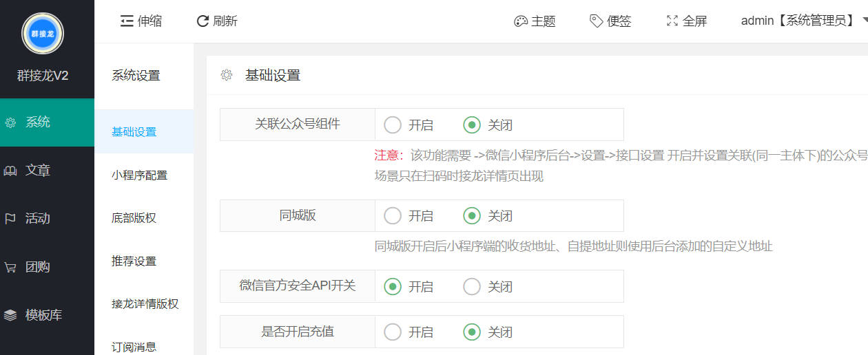The height and width of the screenshot is (355, 868).
Task: Open 团购 shopping cart icon in sidebar
Action: point(10,268)
